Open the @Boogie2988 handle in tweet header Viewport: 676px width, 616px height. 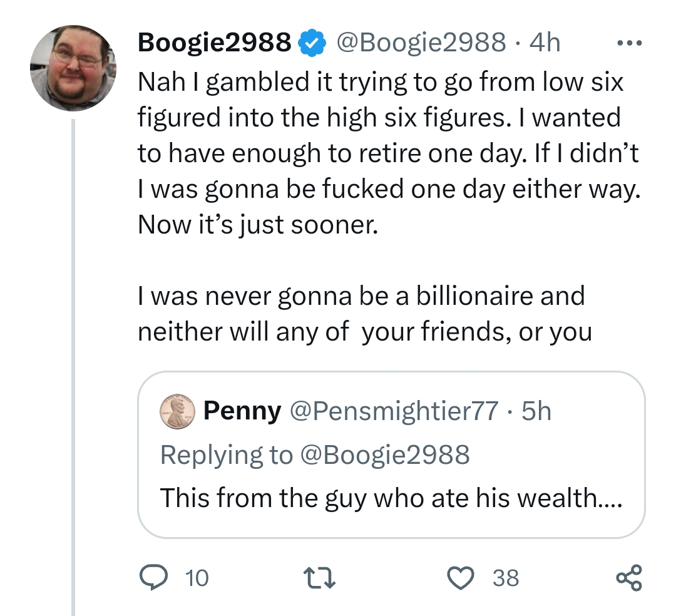tap(421, 43)
